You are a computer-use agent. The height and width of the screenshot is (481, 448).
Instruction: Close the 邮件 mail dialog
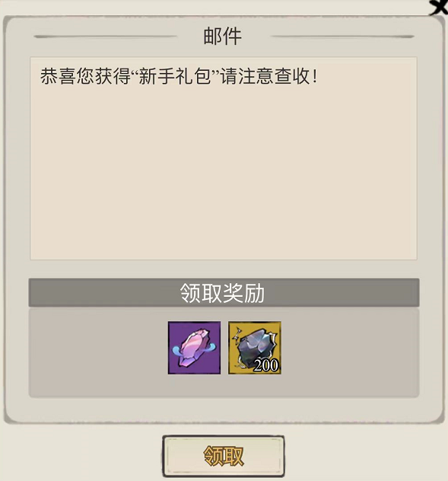(x=439, y=6)
